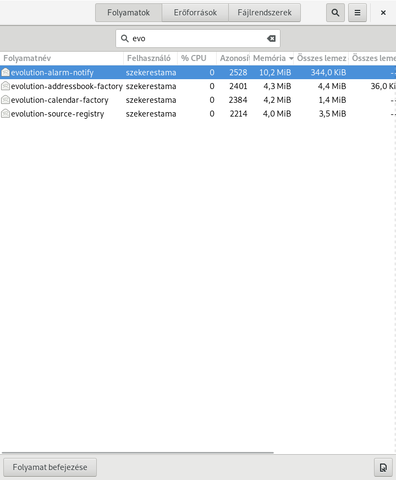Click user szekerestama in evolution-source-registry row
The height and width of the screenshot is (480, 396).
(x=151, y=114)
